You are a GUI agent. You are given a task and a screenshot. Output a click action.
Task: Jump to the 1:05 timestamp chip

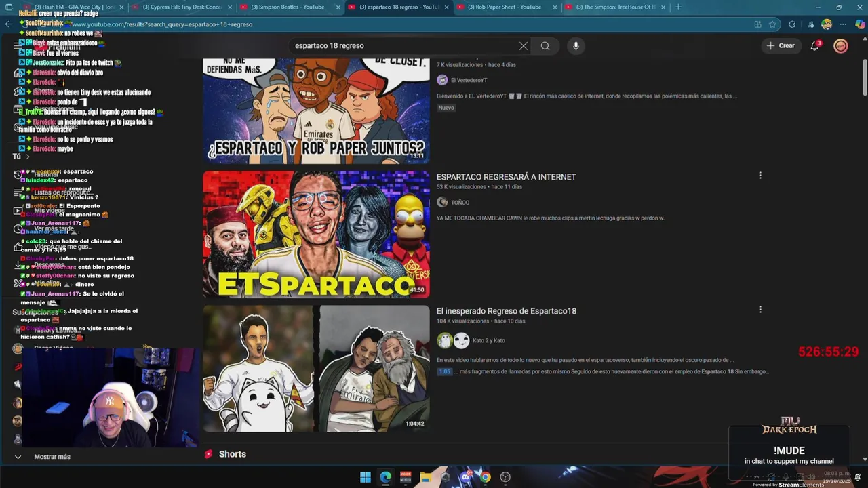pyautogui.click(x=444, y=371)
